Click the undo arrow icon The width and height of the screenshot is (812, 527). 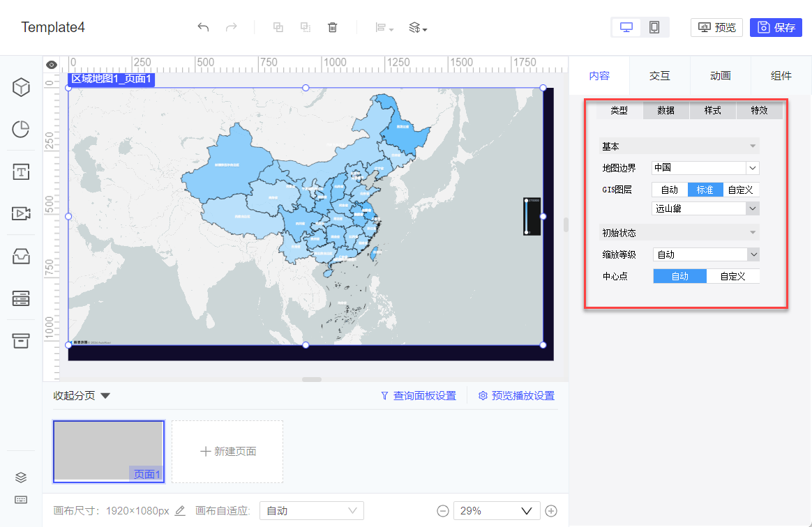[x=203, y=27]
